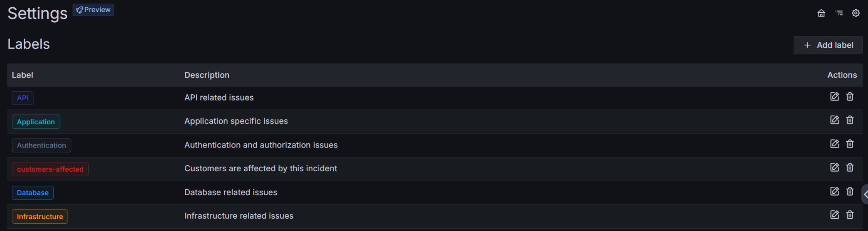Edit the Infrastructure label
The width and height of the screenshot is (868, 231).
[x=835, y=215]
